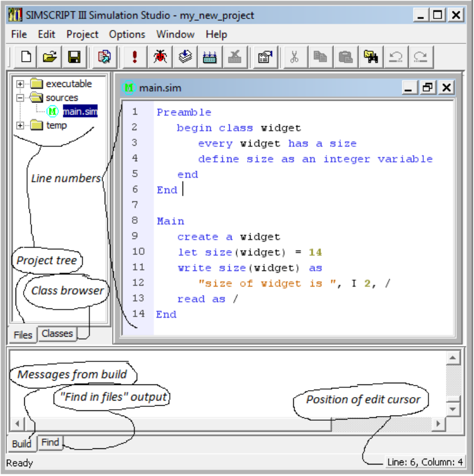Click the word Main in the code
Viewport: 474px width, 476px height.
tap(170, 221)
